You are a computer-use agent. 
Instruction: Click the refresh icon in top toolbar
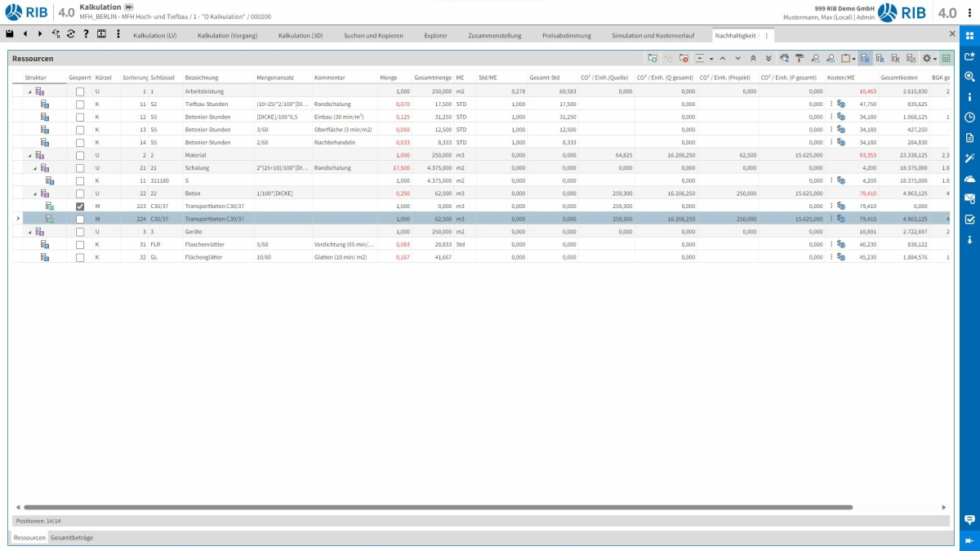[x=71, y=34]
